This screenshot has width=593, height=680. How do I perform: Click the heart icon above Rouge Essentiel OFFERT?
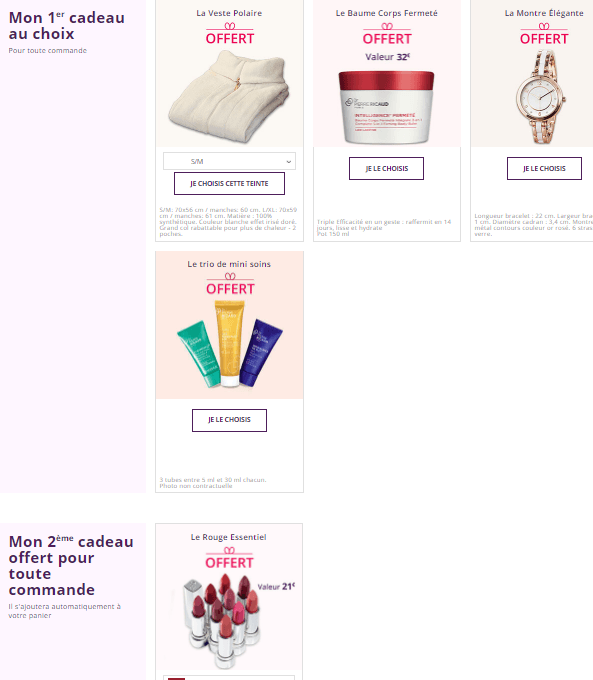(229, 550)
